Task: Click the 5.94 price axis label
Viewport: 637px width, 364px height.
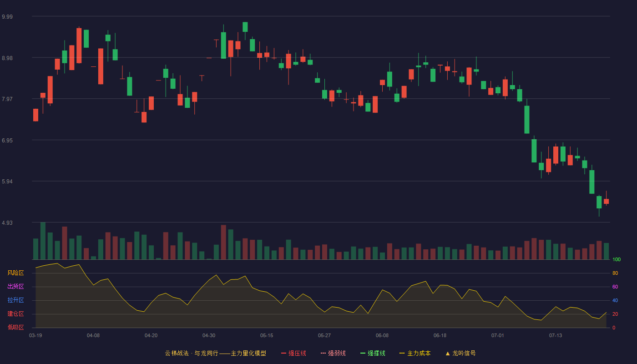Action: [7, 182]
